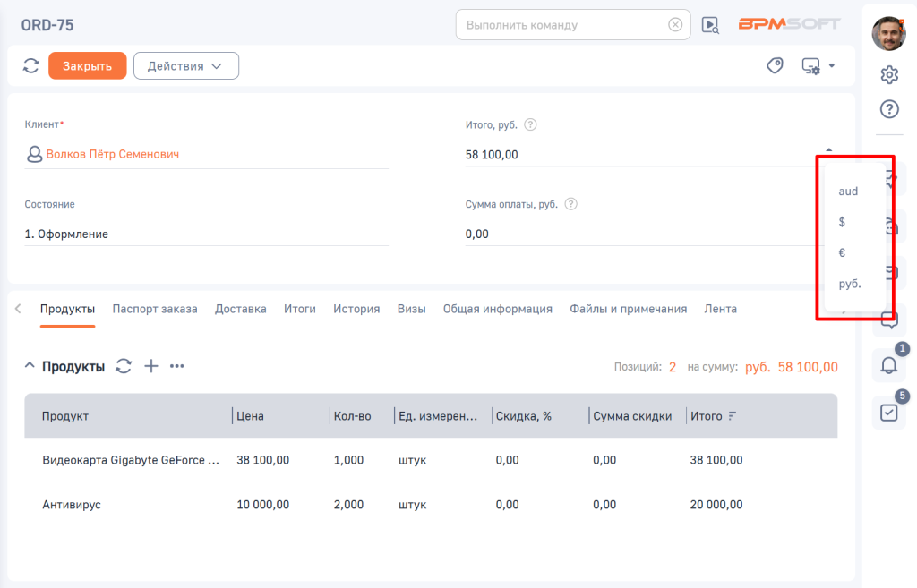
Task: Switch to the Доставка tab
Action: (x=240, y=309)
